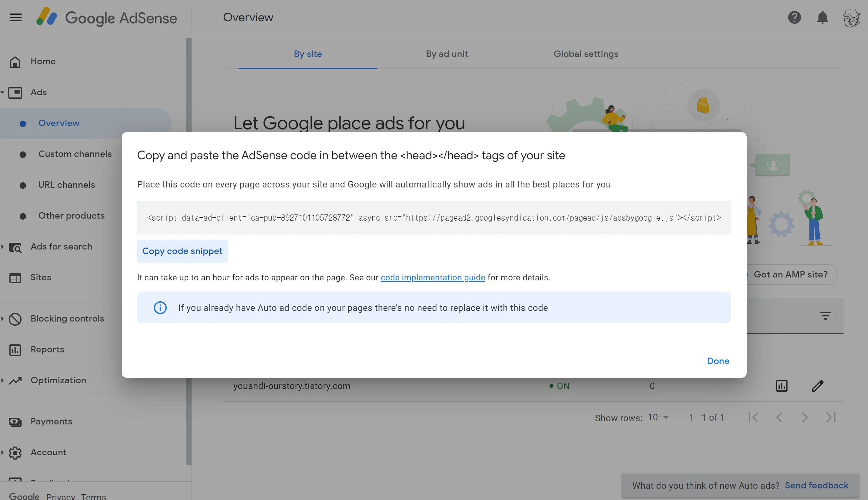Open the Show rows 10 dropdown
Screen dimensions: 868x500
pos(660,418)
